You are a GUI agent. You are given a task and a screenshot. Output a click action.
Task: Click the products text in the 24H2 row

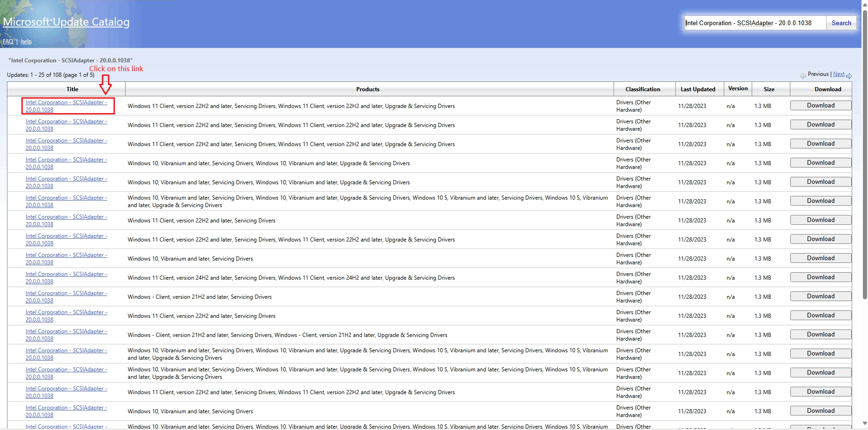tap(291, 278)
